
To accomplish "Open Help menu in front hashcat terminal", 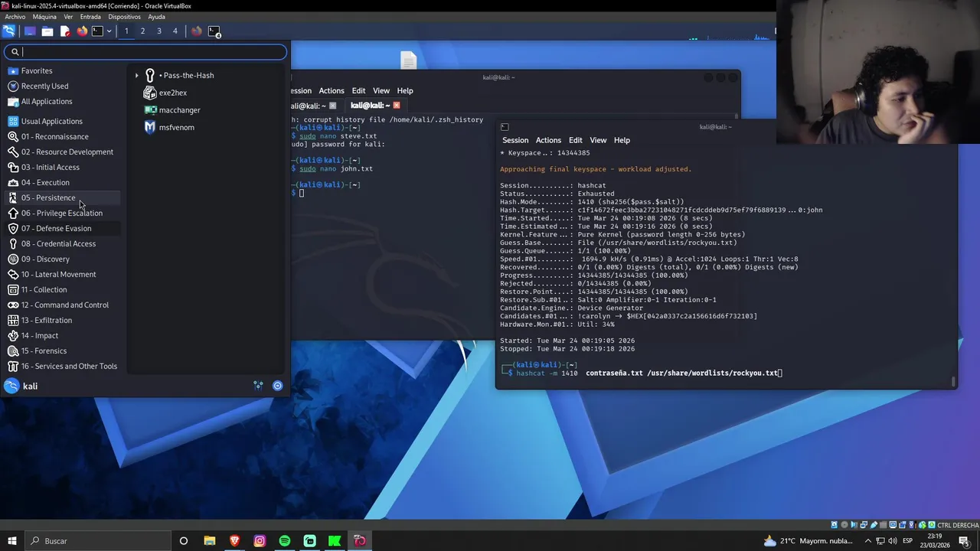I will click(622, 140).
